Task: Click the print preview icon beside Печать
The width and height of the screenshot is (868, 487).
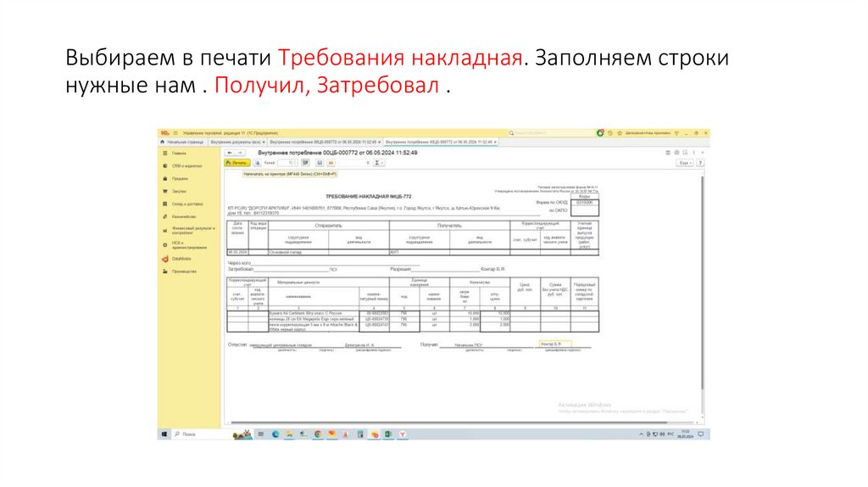Action: [x=258, y=163]
